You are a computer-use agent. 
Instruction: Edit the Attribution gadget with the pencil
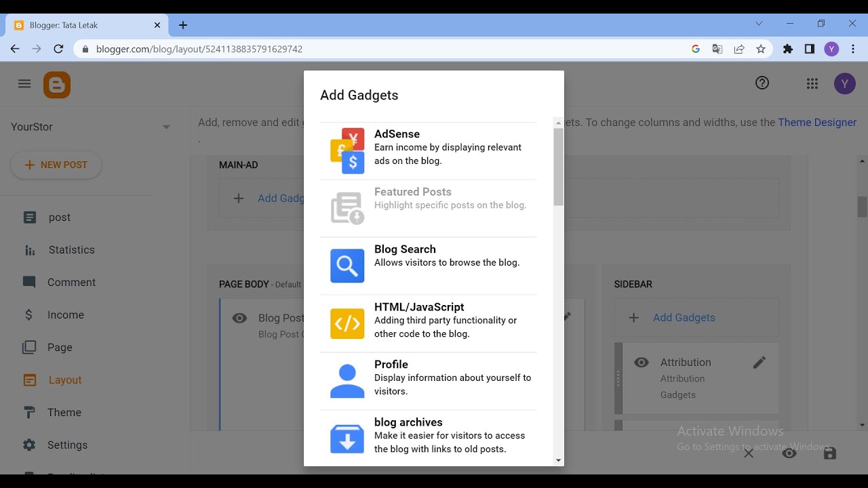pyautogui.click(x=759, y=363)
